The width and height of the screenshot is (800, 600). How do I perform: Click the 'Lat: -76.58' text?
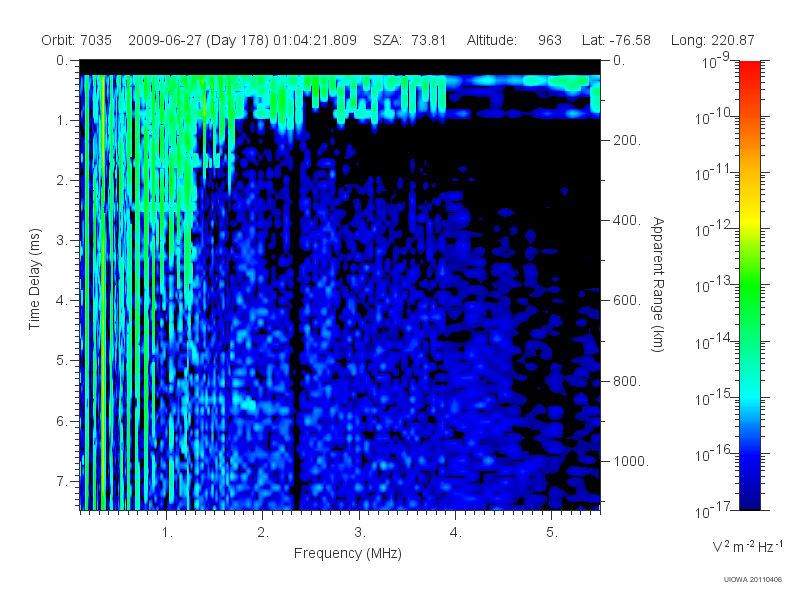[616, 40]
